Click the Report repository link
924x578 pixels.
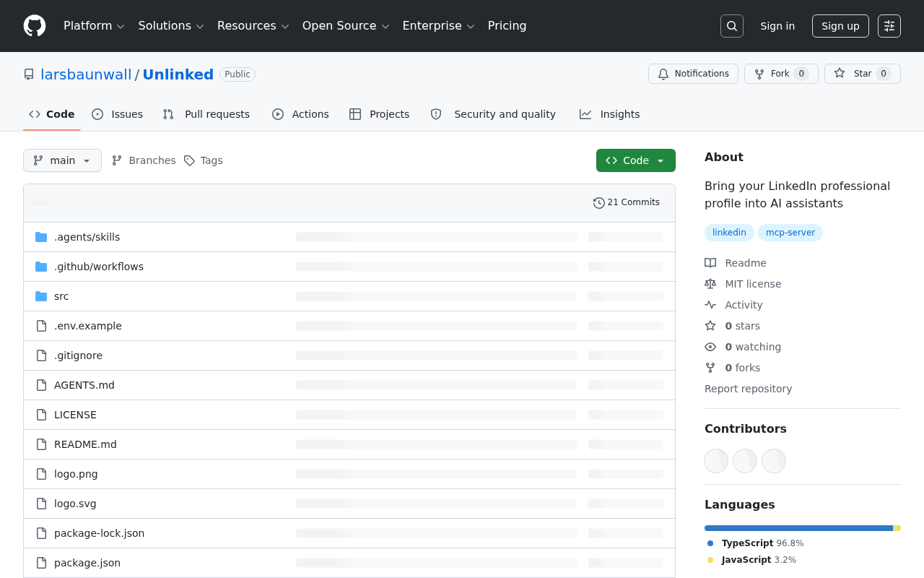(x=748, y=389)
